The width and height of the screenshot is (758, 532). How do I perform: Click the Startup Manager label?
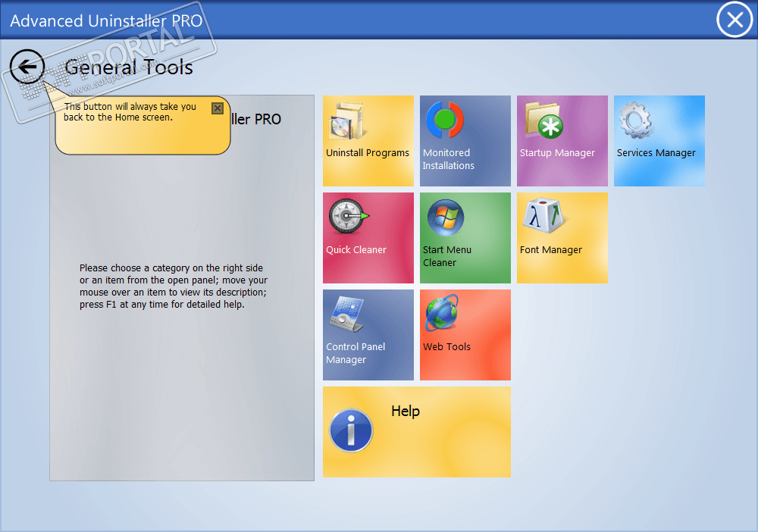click(x=557, y=152)
